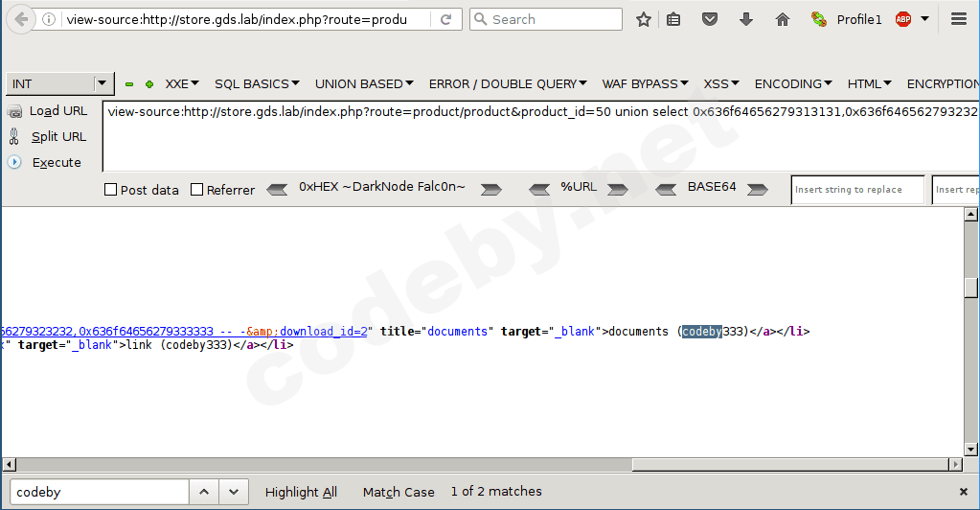Viewport: 980px width, 510px height.
Task: Expand the XSS menu
Action: pyautogui.click(x=721, y=83)
